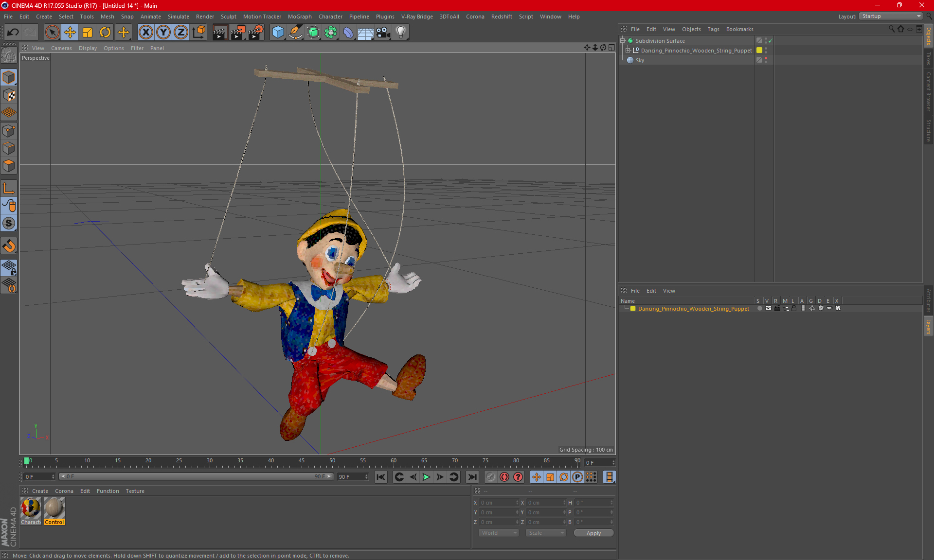Add a Light object
The width and height of the screenshot is (934, 560).
tap(401, 33)
